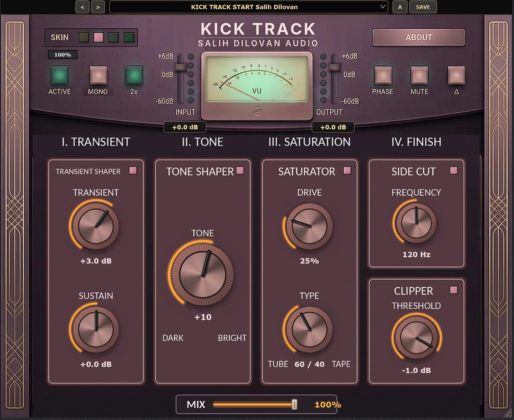Toggle the MUTE button
Viewport: 514px width, 420px height.
(x=419, y=75)
